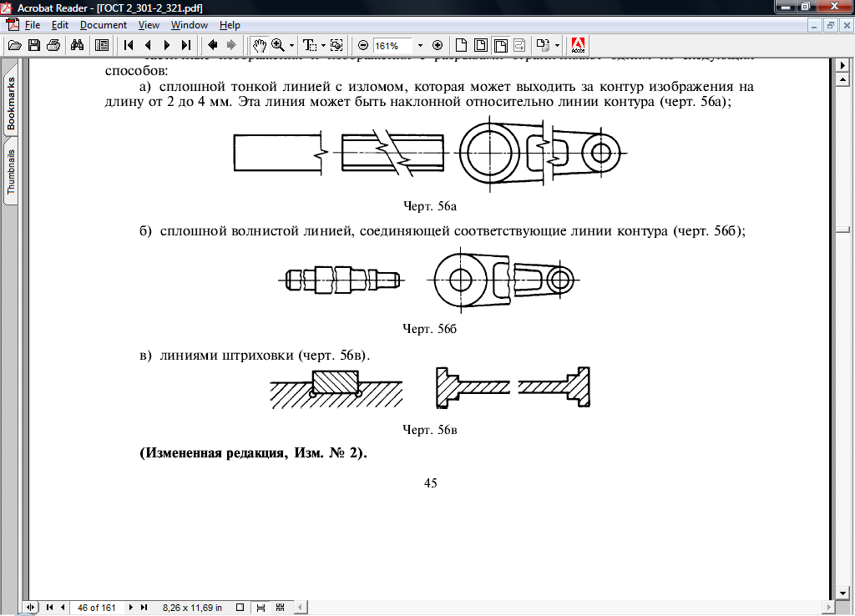The width and height of the screenshot is (855, 616).
Task: Save a copy with the floppy disk icon
Action: 33,45
